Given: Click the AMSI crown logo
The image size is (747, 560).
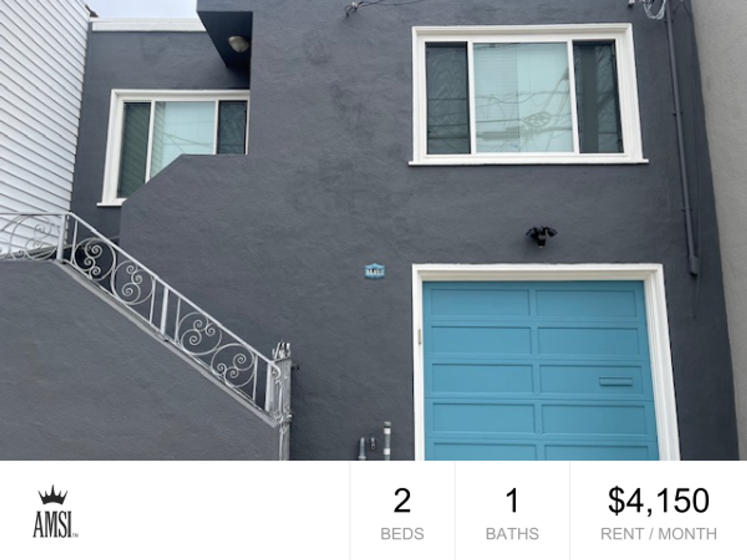Looking at the screenshot, I should (x=56, y=511).
